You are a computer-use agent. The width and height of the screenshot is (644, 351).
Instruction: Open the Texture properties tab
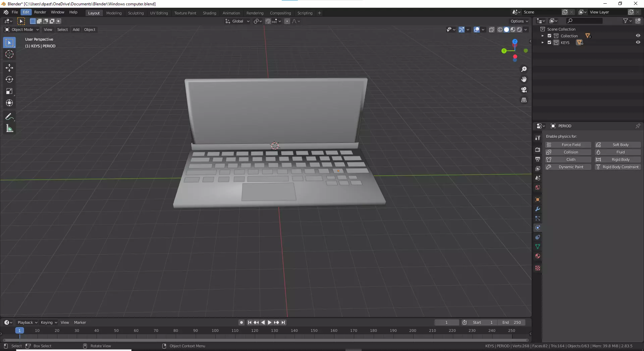coord(538,268)
